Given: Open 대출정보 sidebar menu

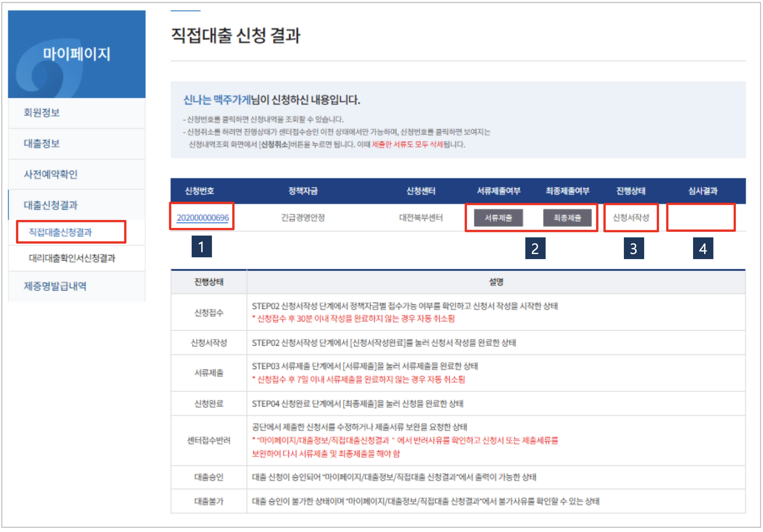Looking at the screenshot, I should click(x=42, y=144).
